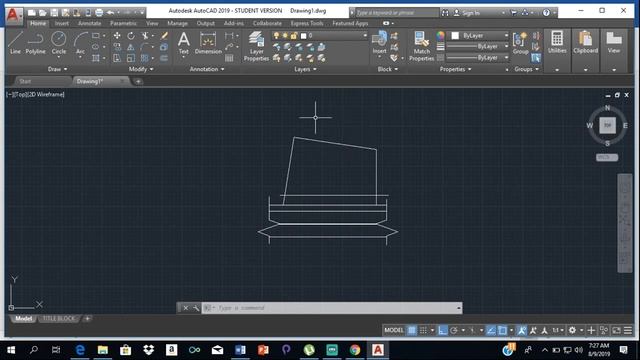Expand the Draw panel

coord(57,69)
